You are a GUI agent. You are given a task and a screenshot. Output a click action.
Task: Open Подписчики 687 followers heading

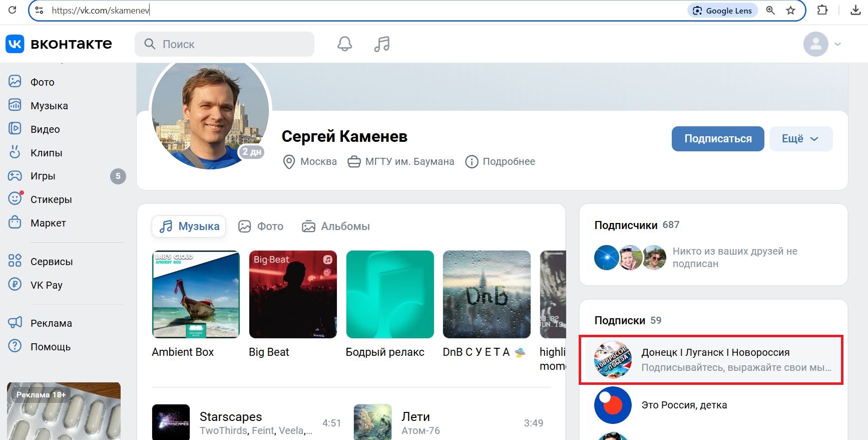point(637,225)
